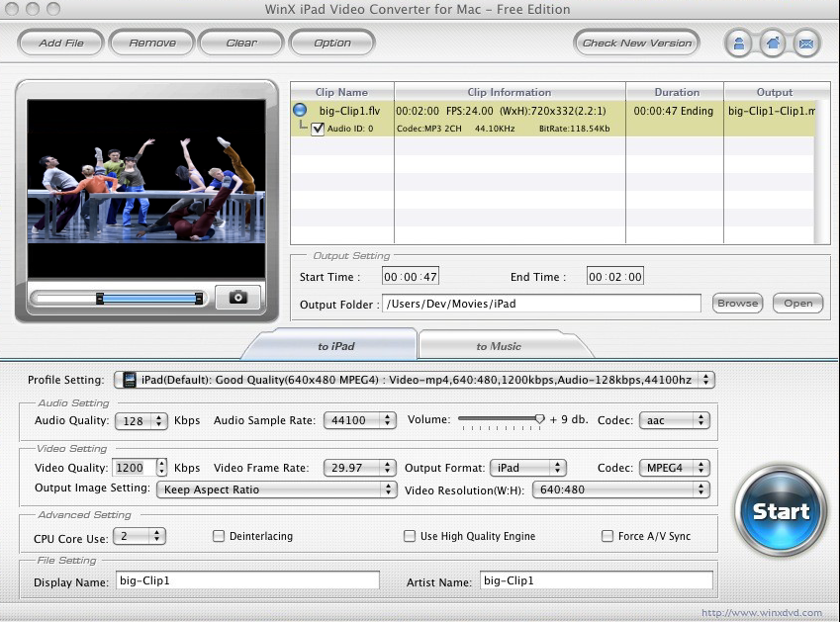Click the trim end marker on preview slider
The image size is (840, 622).
click(199, 299)
